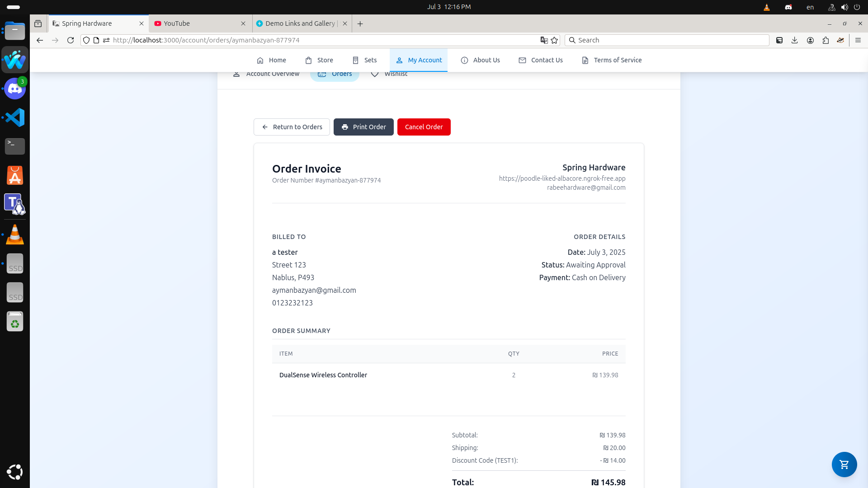Open the Ubuntu Software store icon
The image size is (868, 488).
pos(15,175)
